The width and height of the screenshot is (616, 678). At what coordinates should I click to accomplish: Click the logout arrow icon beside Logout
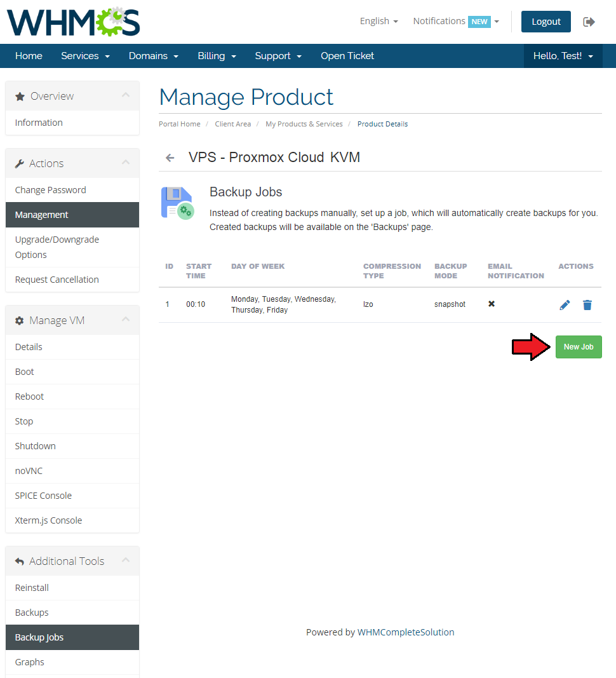589,22
